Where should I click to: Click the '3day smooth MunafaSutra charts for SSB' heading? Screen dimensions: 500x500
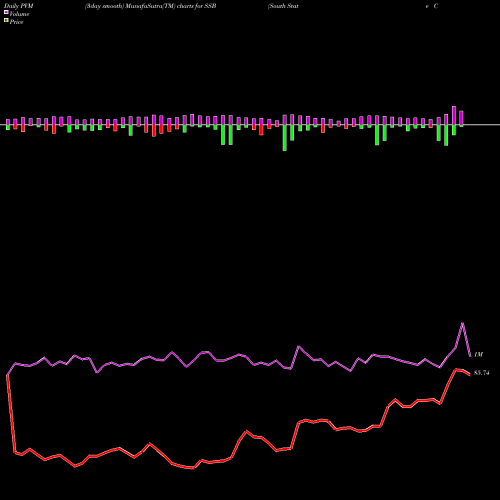click(151, 6)
